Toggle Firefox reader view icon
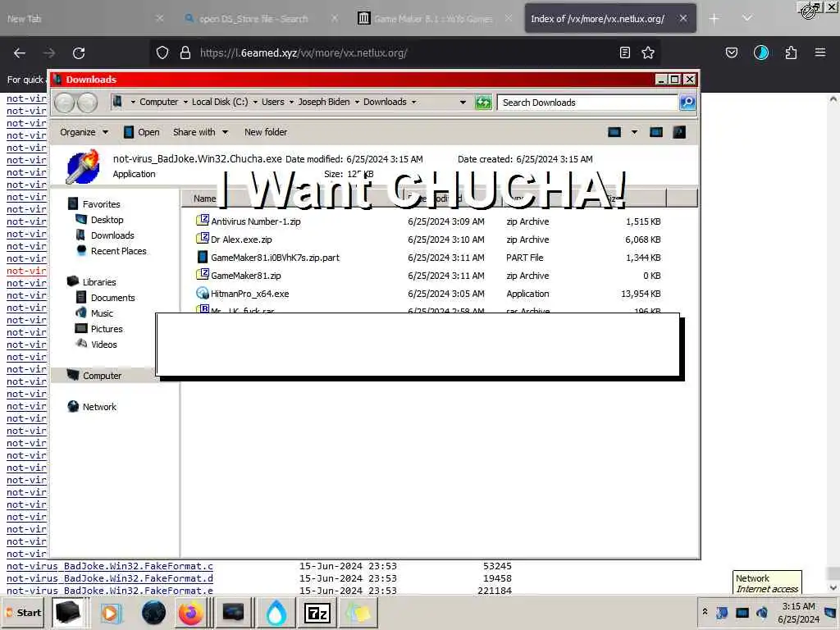The width and height of the screenshot is (840, 630). coord(624,52)
